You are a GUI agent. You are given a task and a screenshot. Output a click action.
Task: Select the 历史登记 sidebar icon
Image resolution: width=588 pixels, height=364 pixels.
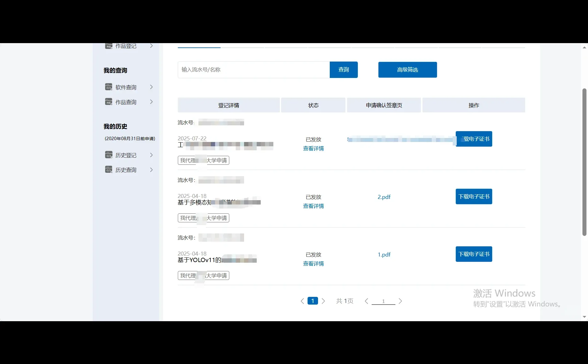108,155
